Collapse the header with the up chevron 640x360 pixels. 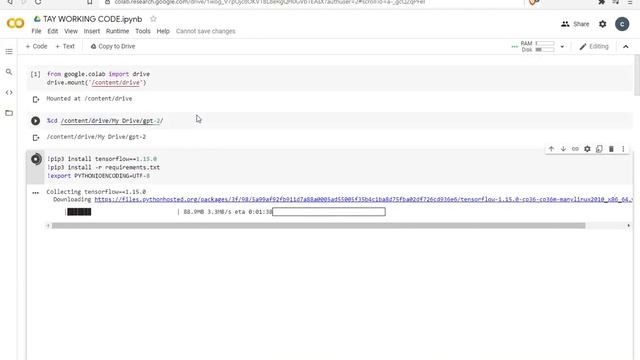pyautogui.click(x=626, y=47)
